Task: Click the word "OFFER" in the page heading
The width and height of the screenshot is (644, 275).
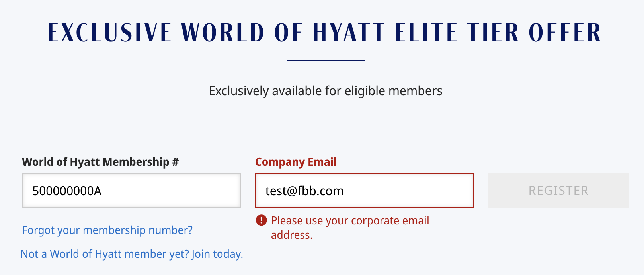Action: click(565, 33)
